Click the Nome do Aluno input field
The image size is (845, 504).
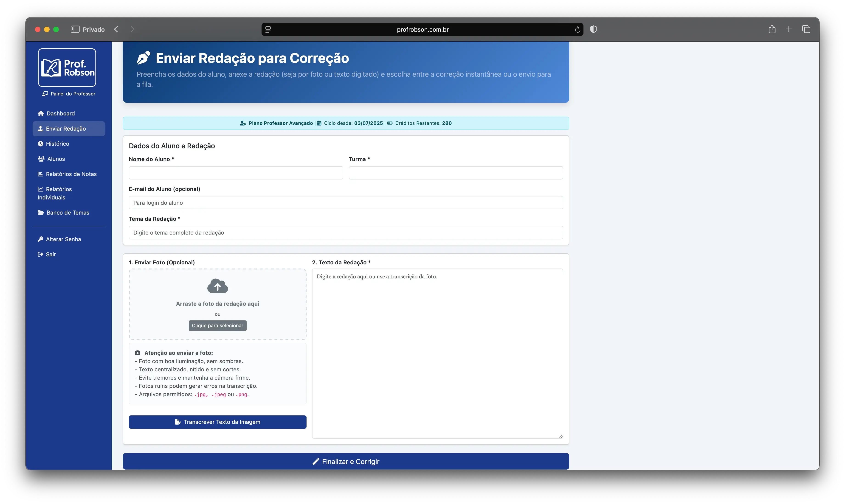click(236, 173)
